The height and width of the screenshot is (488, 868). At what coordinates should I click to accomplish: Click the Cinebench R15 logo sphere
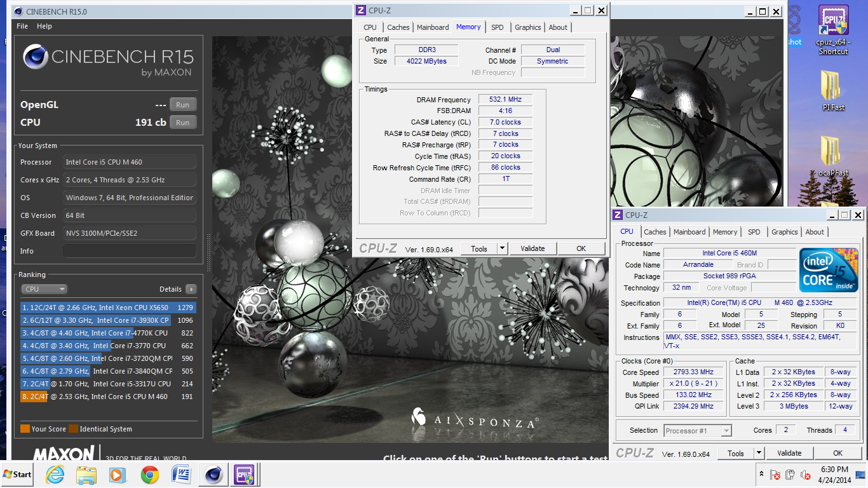tap(36, 57)
